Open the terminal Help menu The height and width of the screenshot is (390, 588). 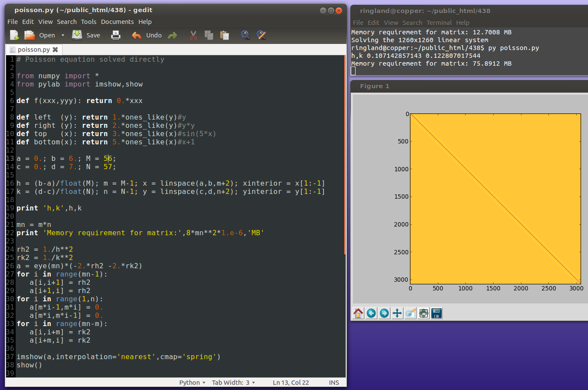[463, 23]
